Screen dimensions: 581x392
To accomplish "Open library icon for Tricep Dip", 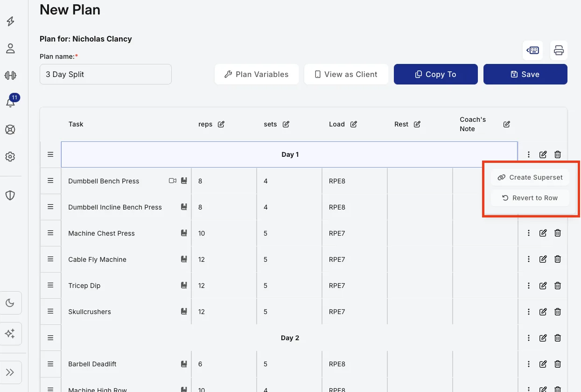I will coord(184,285).
